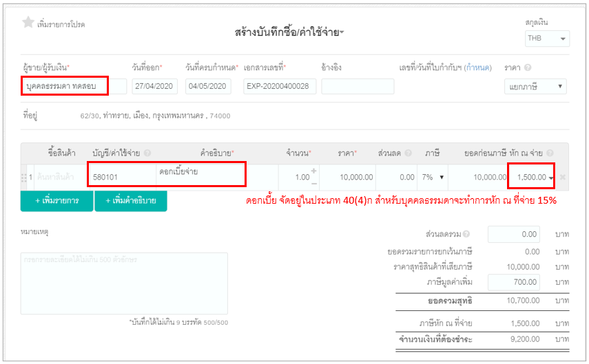
Task: Open the แยกภาษี price type dropdown
Action: [x=535, y=87]
